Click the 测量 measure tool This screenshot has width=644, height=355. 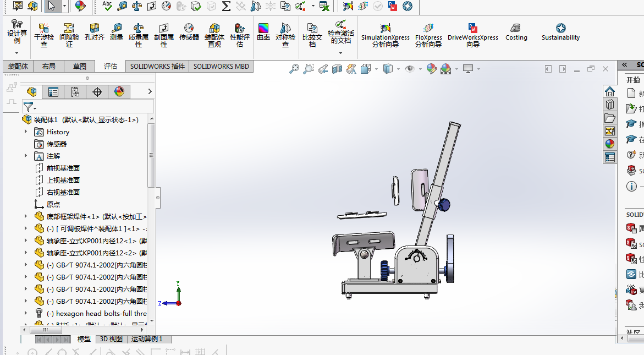click(117, 32)
